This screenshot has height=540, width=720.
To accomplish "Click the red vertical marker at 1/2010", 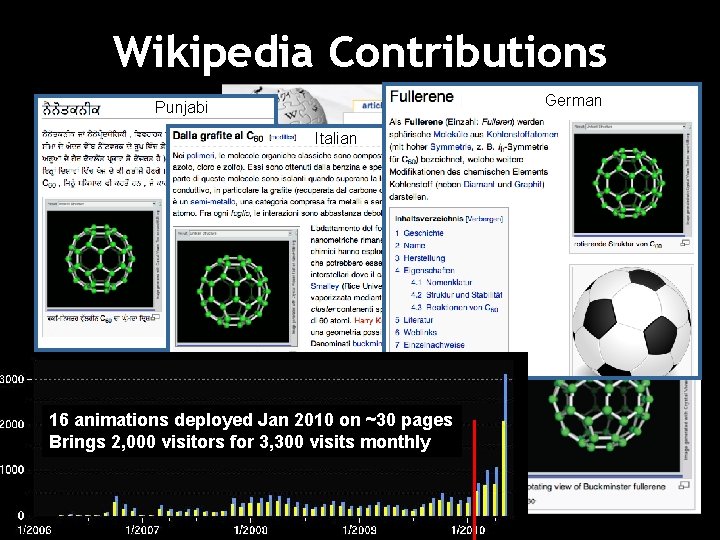I will click(474, 478).
